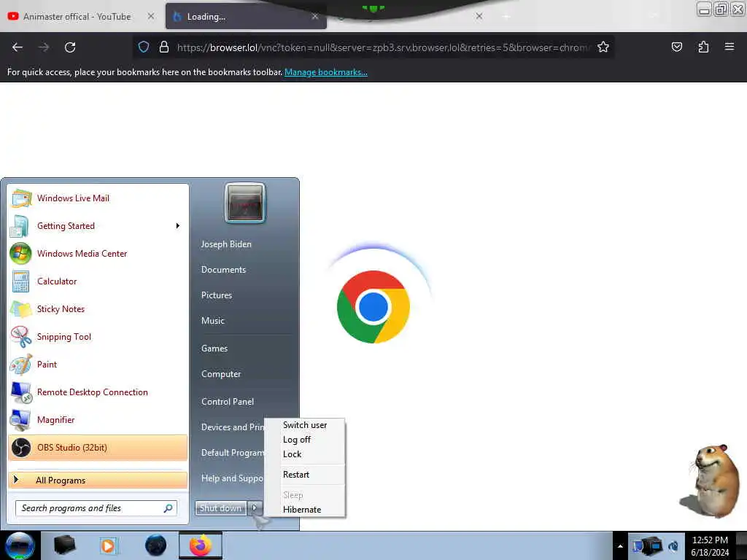The image size is (747, 560).
Task: Open Help and Support
Action: (x=233, y=478)
